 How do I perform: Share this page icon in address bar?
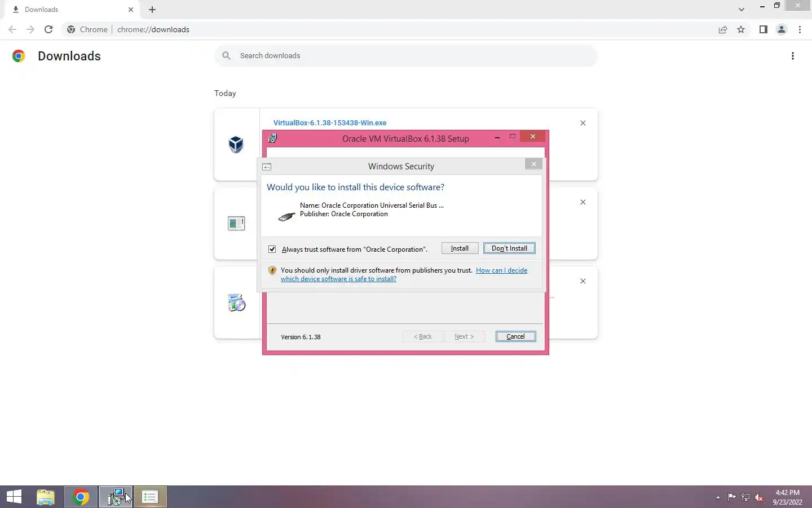click(x=723, y=29)
